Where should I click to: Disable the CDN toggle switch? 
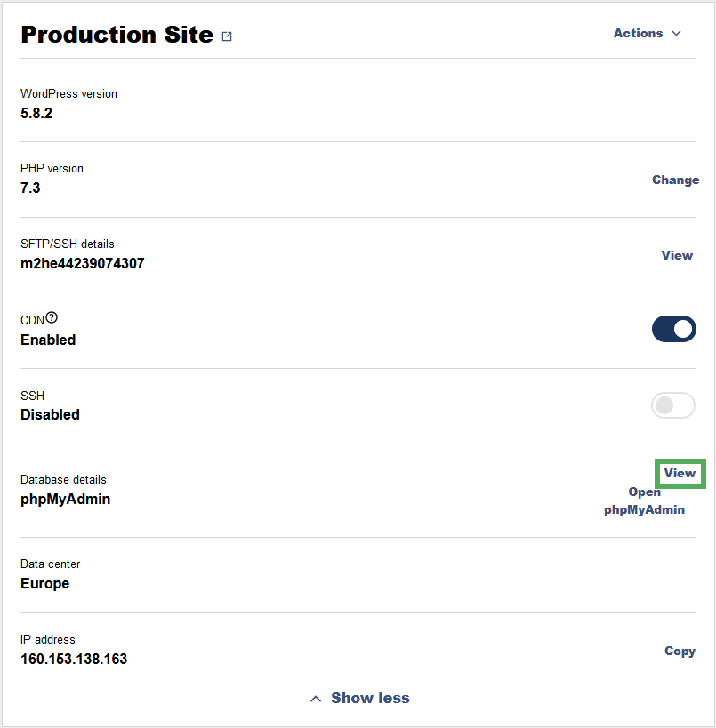click(673, 329)
